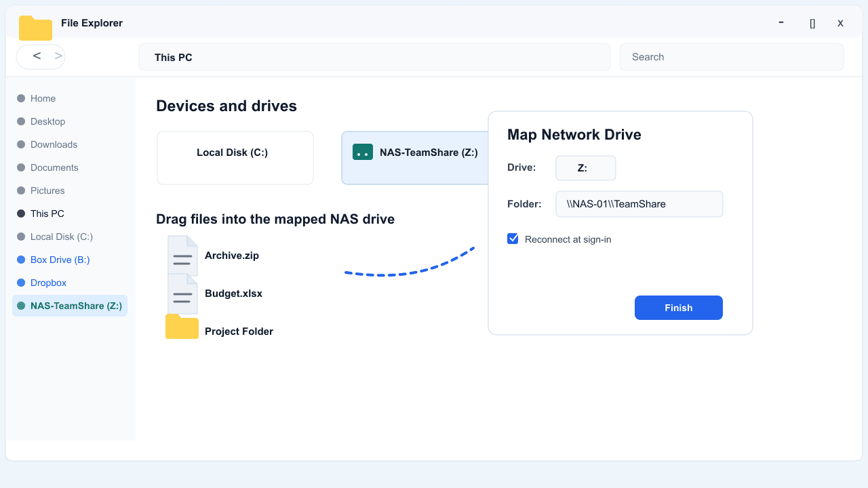Open the Drive letter Z: selector
The image size is (868, 488).
(586, 168)
